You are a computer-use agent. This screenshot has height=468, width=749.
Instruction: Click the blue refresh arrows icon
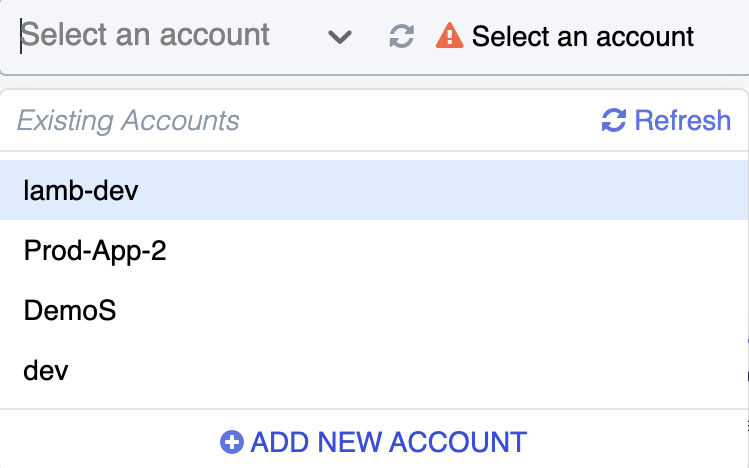[614, 120]
